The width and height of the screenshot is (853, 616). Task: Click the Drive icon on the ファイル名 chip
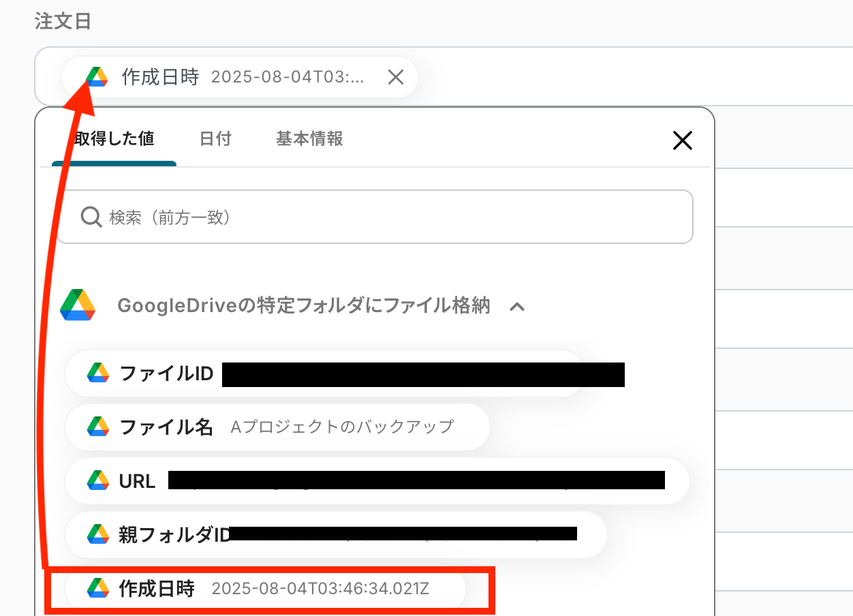(99, 427)
